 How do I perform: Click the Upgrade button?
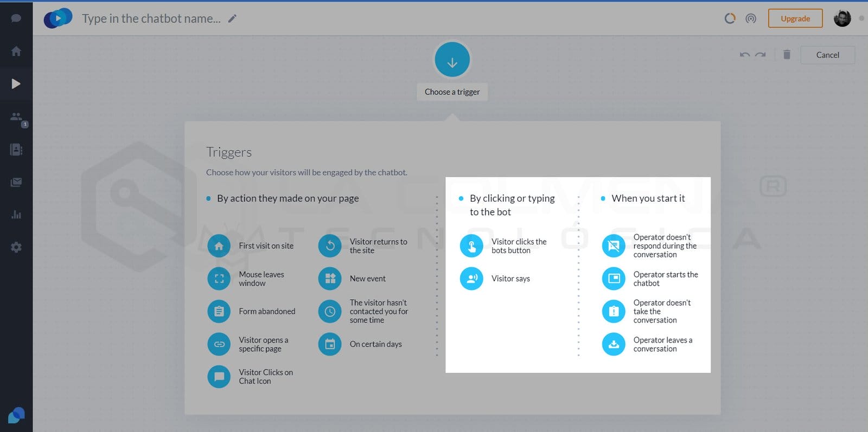coord(795,18)
